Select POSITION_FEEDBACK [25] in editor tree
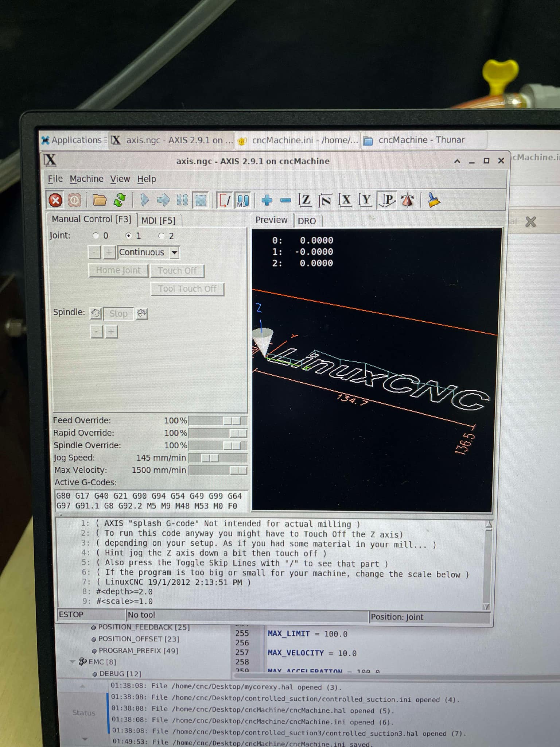The width and height of the screenshot is (560, 747). (144, 627)
